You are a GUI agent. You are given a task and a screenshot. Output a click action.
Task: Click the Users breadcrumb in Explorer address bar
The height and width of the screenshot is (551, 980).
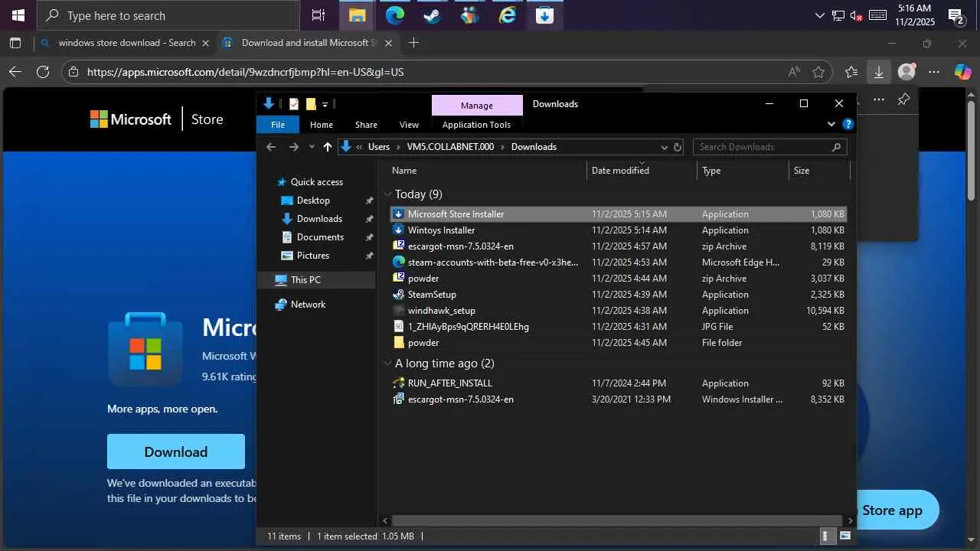click(x=379, y=147)
